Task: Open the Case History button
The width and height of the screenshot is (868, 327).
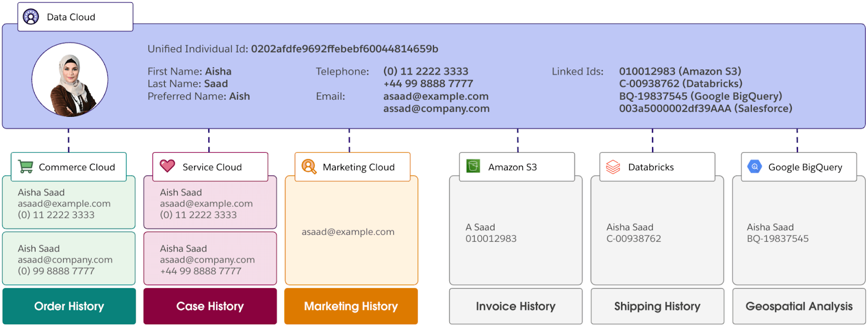Action: (x=210, y=306)
